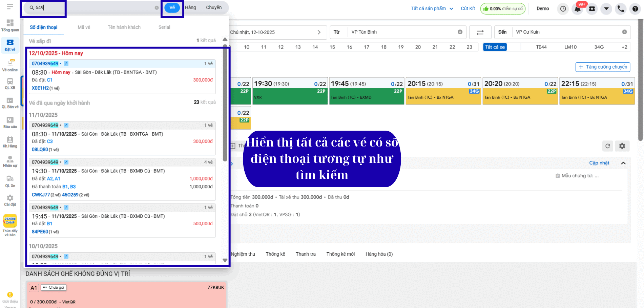The image size is (644, 308).
Task: Open the settings gear icon in trip panel
Action: [x=622, y=146]
